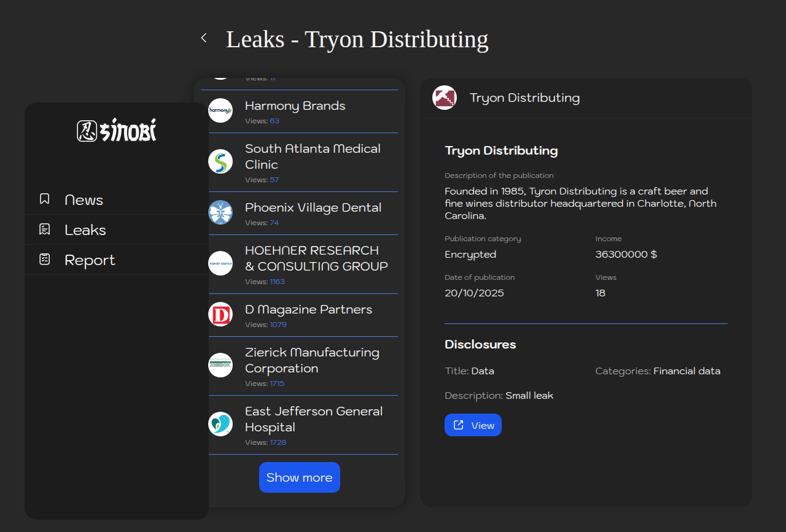
Task: Click the back arrow beside the page title
Action: (204, 38)
